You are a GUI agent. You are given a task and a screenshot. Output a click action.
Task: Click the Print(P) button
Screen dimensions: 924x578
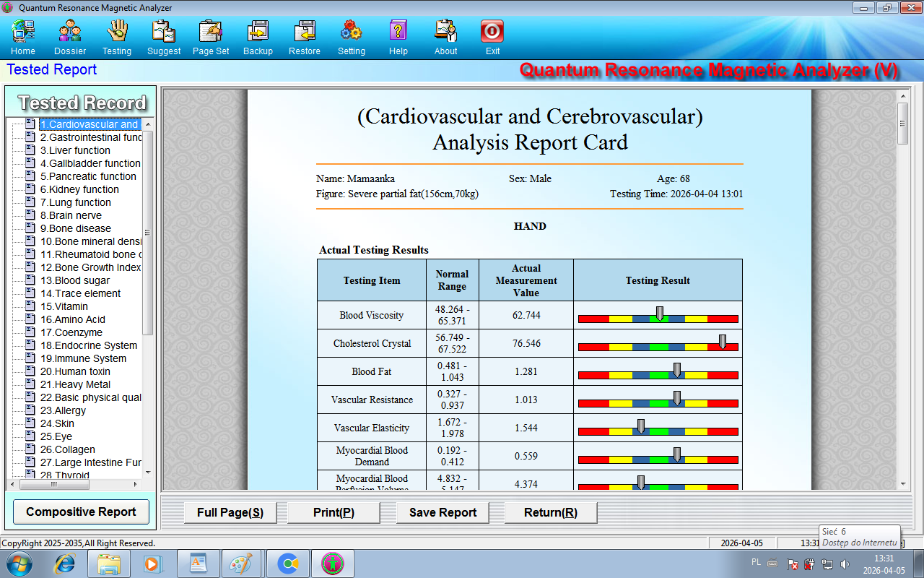[334, 512]
